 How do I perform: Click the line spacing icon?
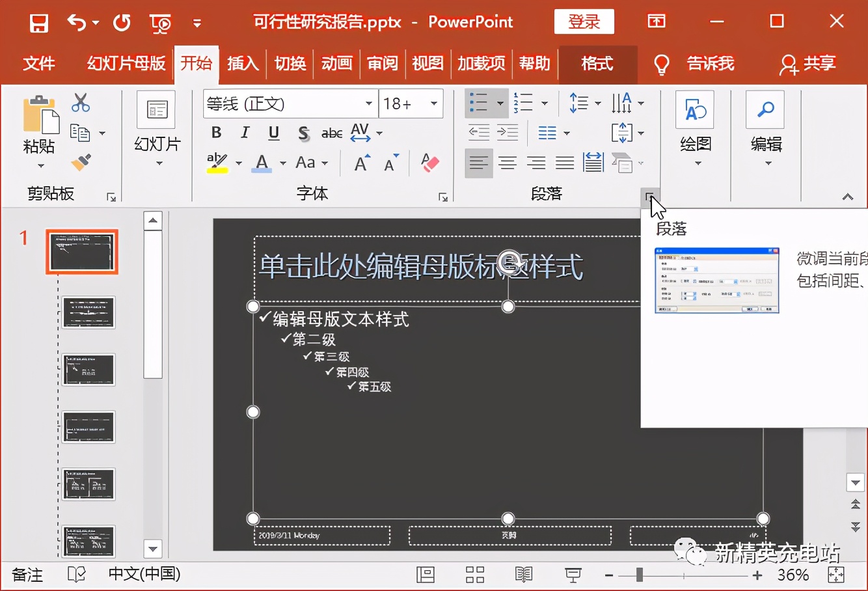(x=579, y=102)
